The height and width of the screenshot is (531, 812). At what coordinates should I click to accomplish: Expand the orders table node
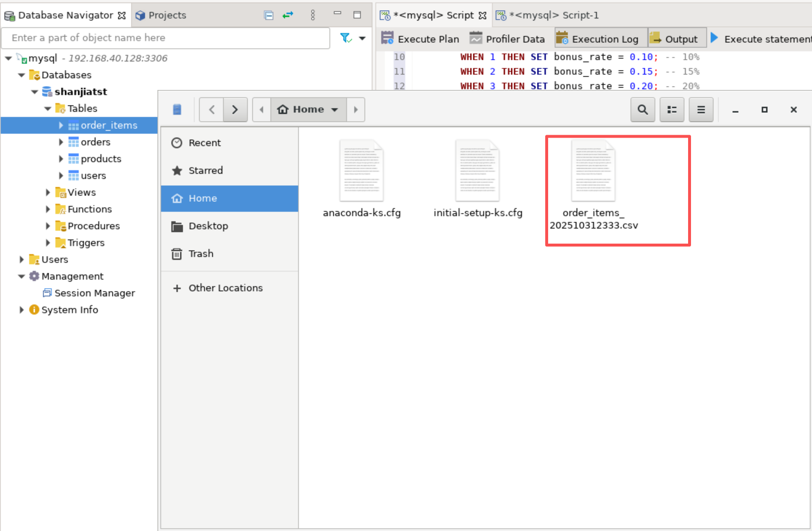click(61, 142)
